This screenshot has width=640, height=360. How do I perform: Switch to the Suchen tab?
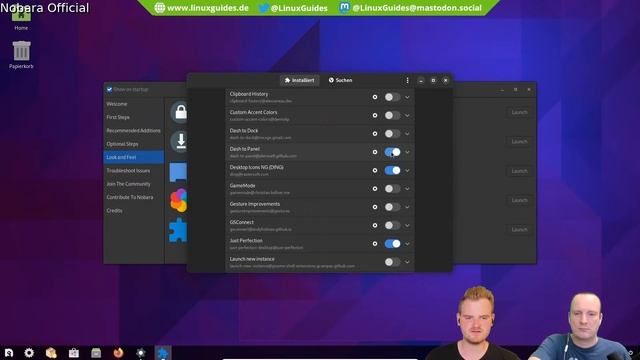point(340,80)
